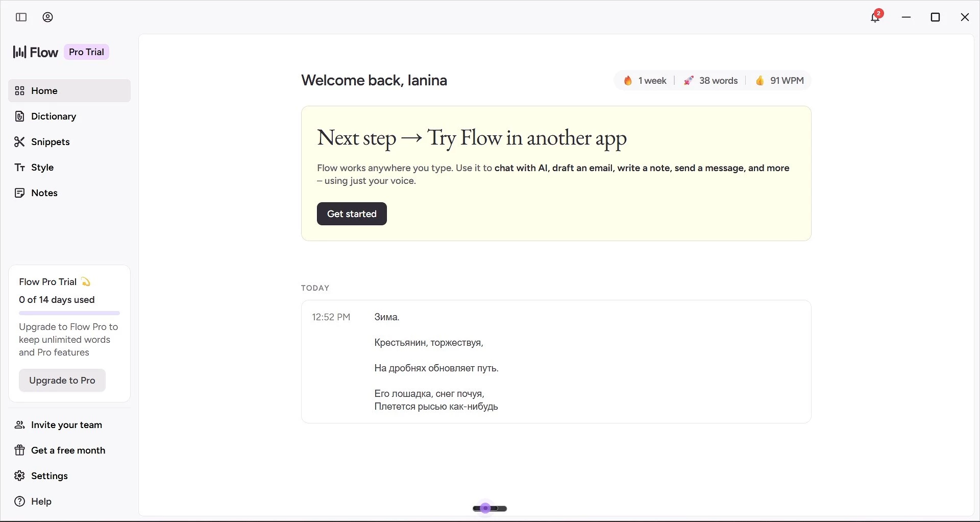Click the Flow logo
Viewport: 980px width, 522px height.
pos(36,52)
